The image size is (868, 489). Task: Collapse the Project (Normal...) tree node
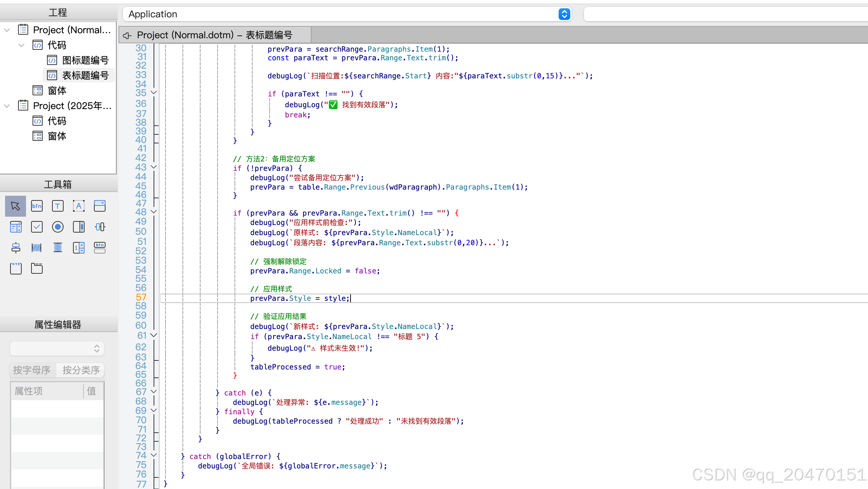click(x=7, y=30)
